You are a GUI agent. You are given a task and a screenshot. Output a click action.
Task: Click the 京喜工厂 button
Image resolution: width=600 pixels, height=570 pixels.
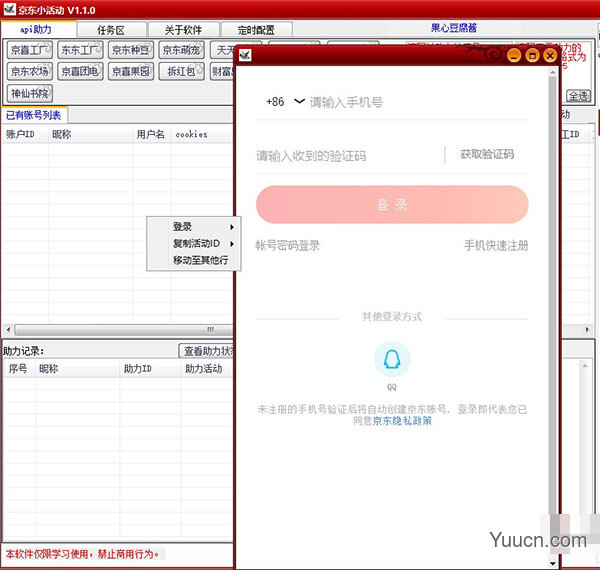tap(29, 50)
